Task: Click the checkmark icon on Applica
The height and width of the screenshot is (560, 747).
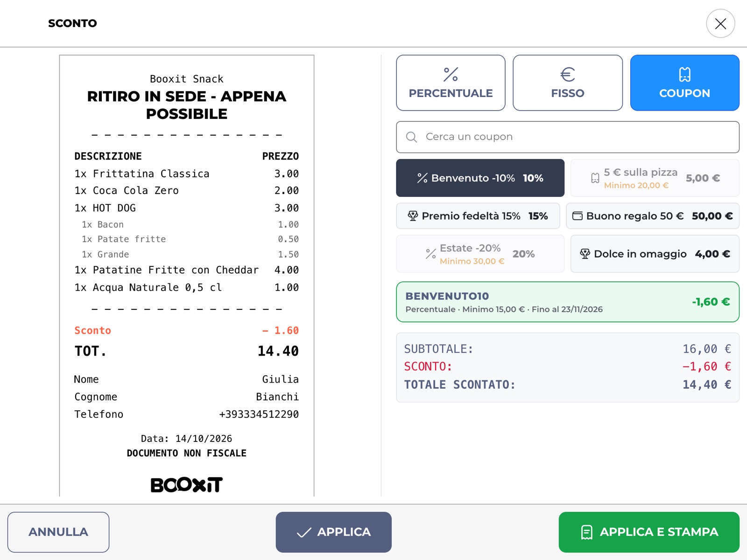Action: tap(304, 532)
